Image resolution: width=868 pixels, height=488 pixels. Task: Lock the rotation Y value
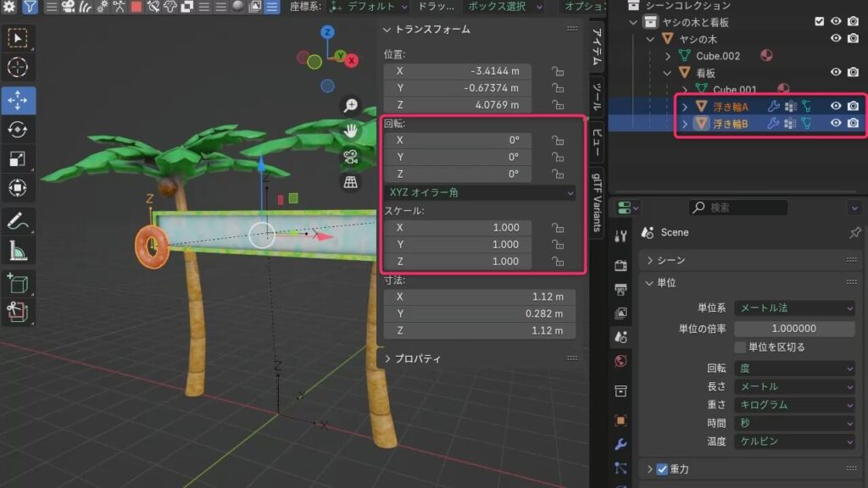558,157
